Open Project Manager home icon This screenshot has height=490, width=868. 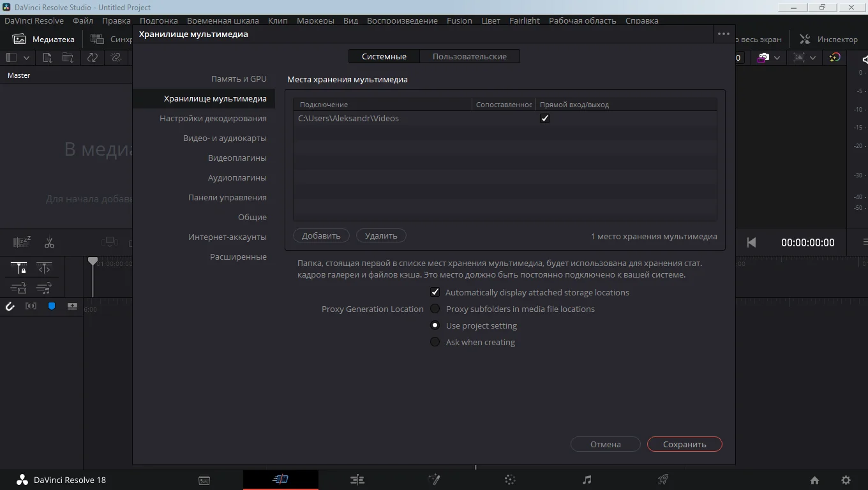click(814, 480)
